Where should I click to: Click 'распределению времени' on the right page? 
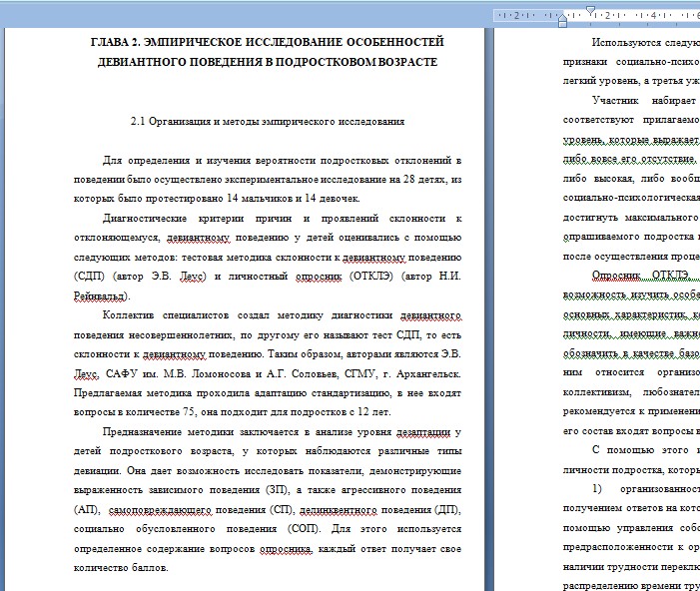pos(621,586)
